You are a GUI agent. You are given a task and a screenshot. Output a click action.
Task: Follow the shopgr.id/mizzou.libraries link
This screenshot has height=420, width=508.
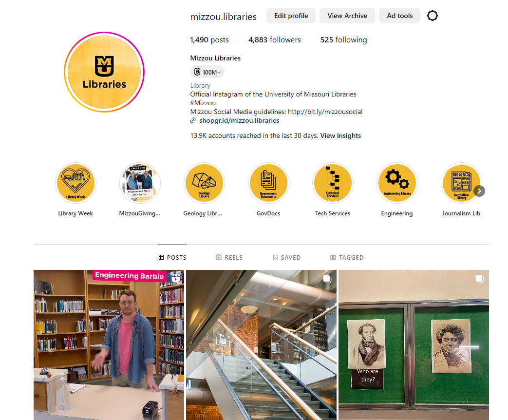239,120
